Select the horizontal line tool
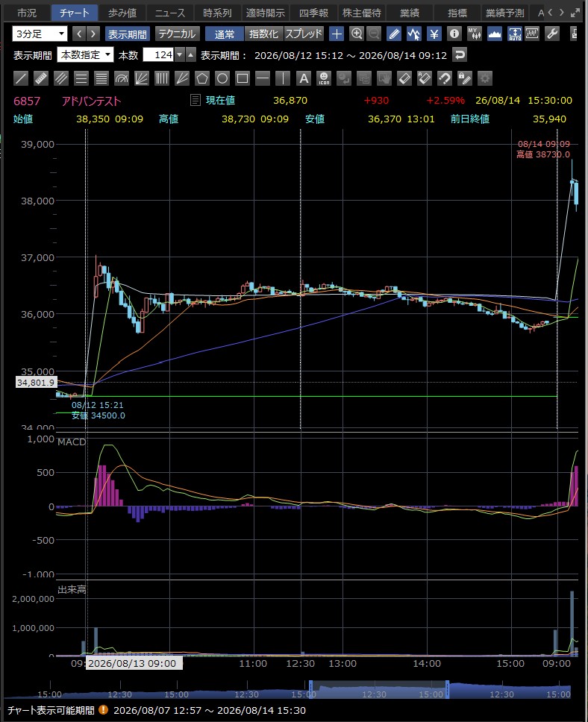 click(x=263, y=78)
